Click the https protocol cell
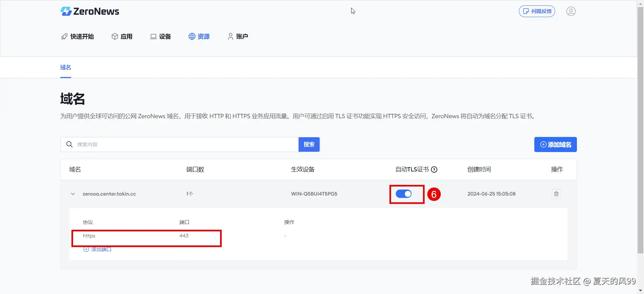 tap(89, 236)
